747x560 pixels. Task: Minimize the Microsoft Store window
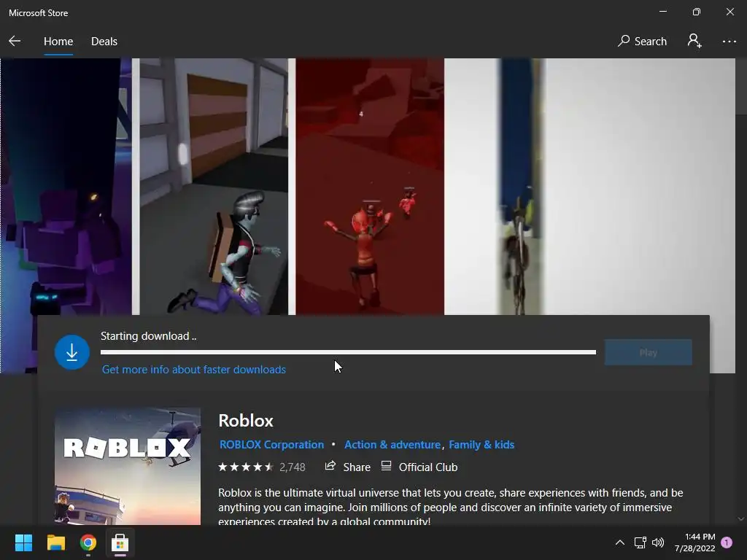coord(662,12)
